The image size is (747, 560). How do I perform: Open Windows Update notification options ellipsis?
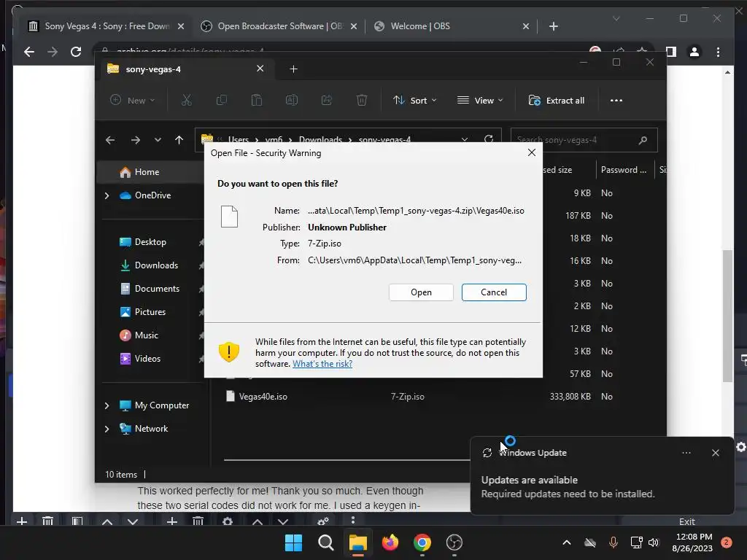(686, 453)
